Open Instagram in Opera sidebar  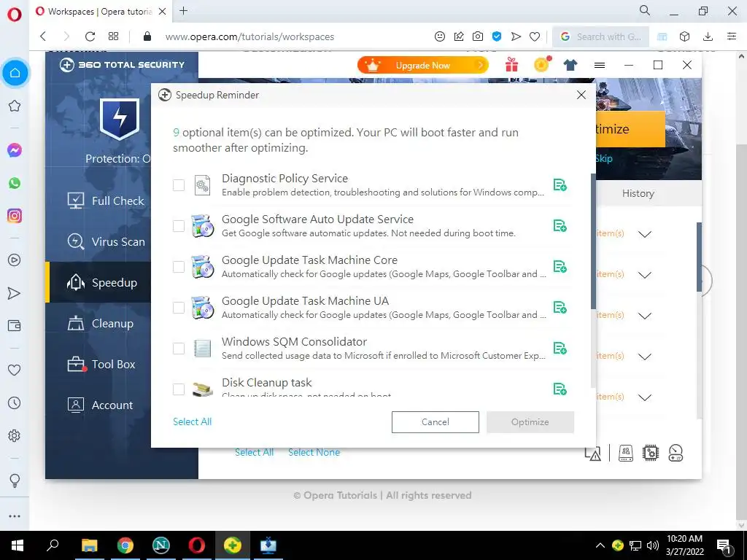click(15, 216)
